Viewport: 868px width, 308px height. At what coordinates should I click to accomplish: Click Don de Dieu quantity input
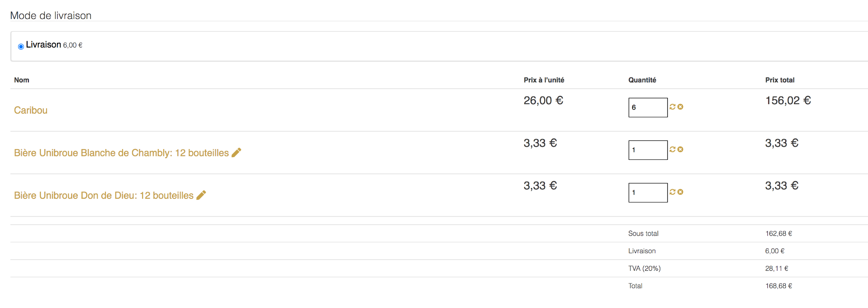pyautogui.click(x=648, y=192)
